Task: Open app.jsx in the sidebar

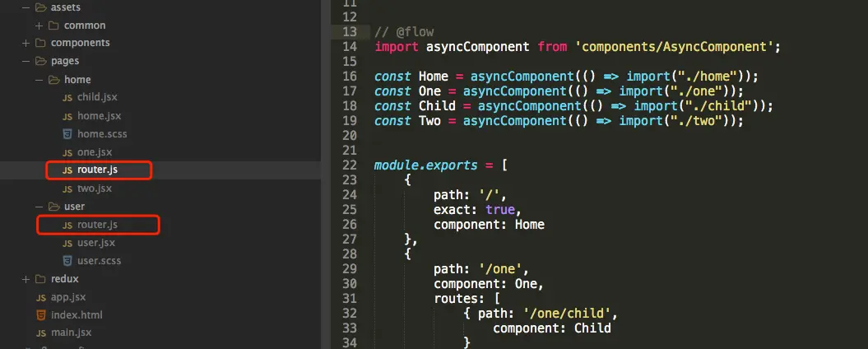Action: click(68, 297)
